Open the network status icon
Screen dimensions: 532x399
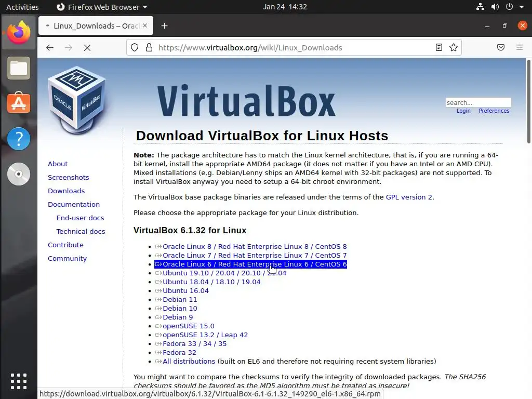(x=480, y=7)
